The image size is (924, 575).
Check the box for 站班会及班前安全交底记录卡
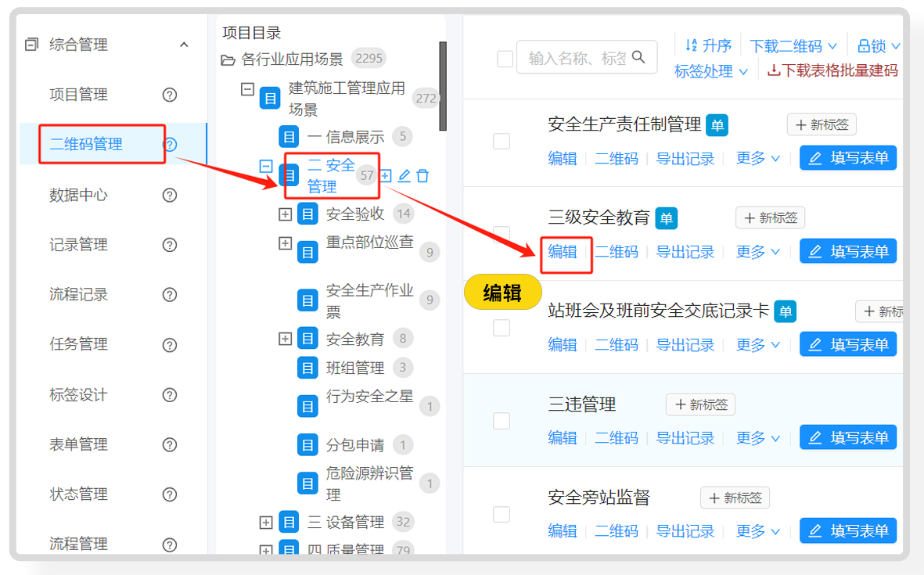click(x=502, y=328)
